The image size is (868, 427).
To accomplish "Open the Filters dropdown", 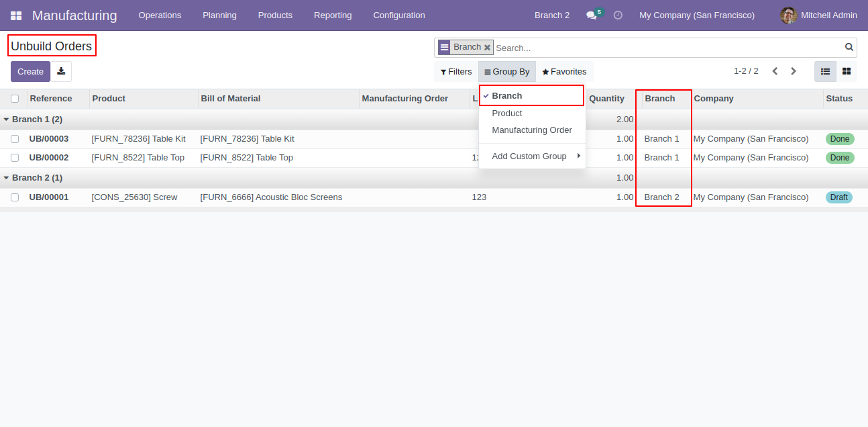I will click(x=456, y=72).
